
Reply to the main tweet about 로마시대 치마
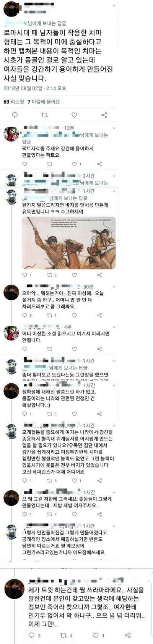(x=15, y=115)
